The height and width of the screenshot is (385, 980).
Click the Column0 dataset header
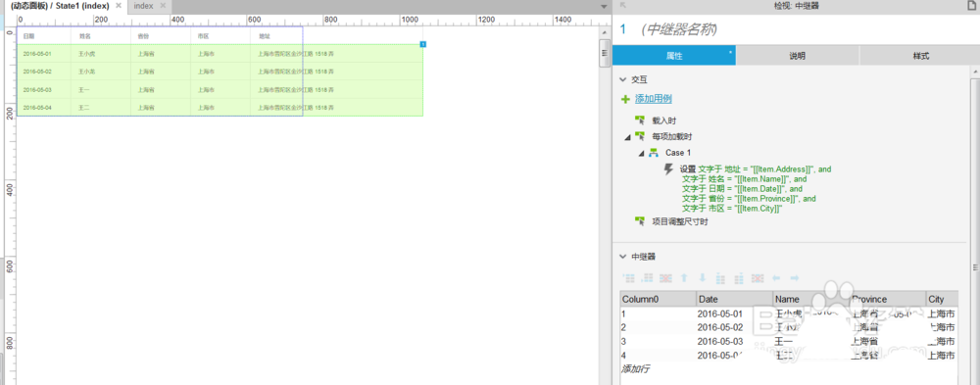click(658, 300)
